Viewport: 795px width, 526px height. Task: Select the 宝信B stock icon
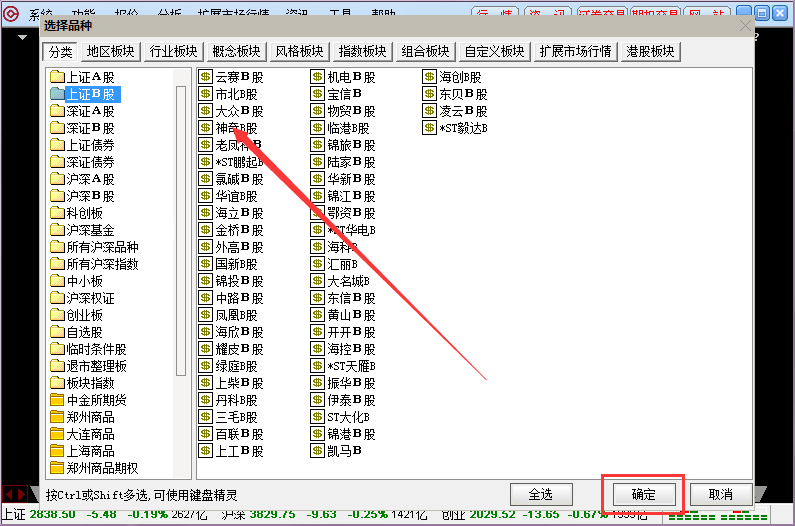[x=317, y=94]
